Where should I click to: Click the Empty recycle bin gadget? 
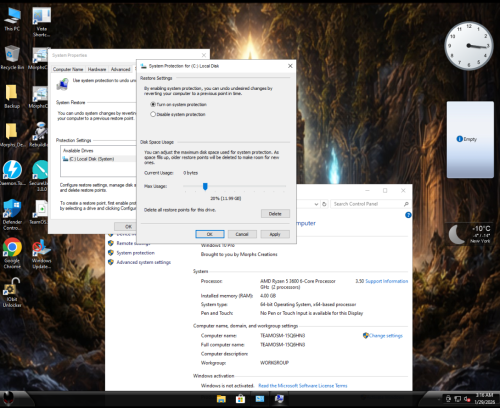[x=470, y=139]
